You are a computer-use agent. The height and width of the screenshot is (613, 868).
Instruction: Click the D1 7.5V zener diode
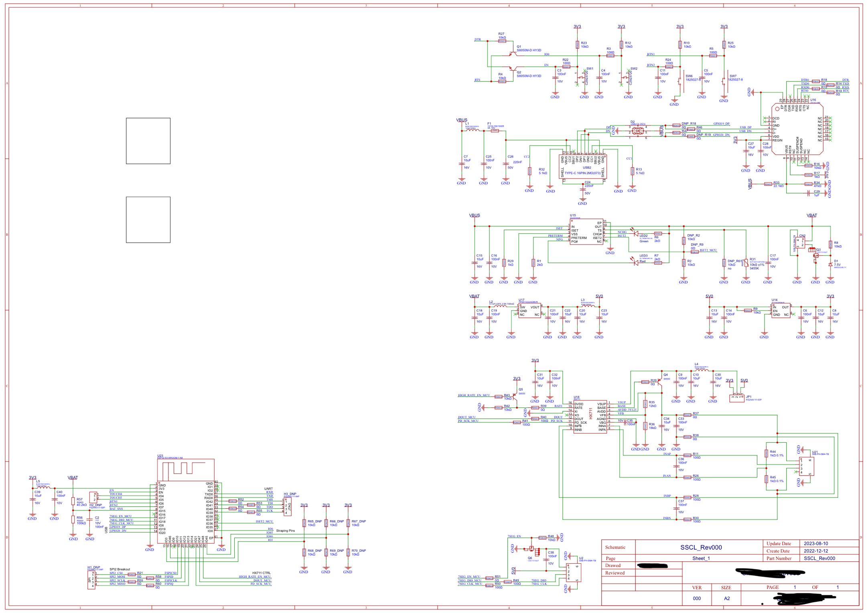coord(830,265)
